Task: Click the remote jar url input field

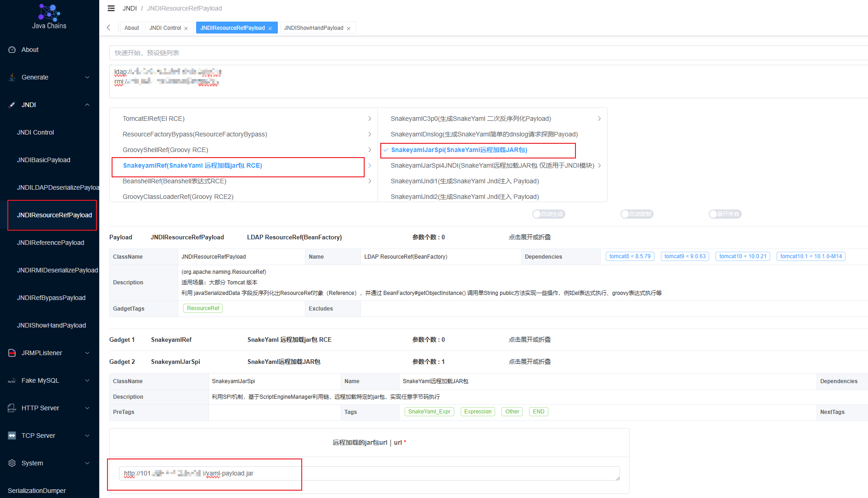Action: coord(369,474)
